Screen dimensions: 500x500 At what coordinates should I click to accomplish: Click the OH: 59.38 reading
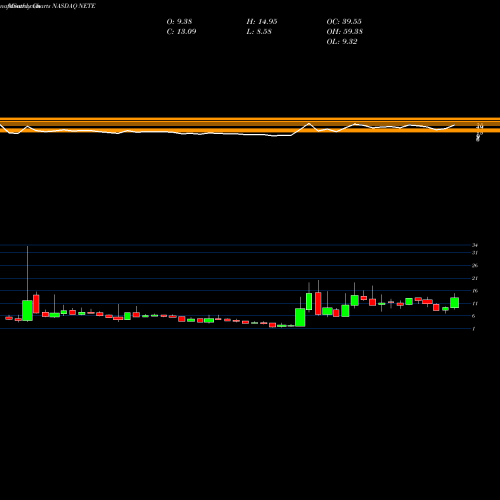345,32
